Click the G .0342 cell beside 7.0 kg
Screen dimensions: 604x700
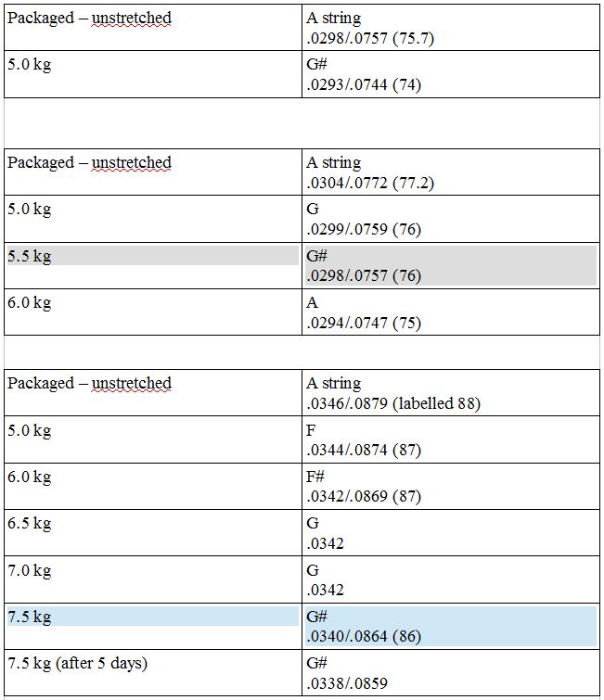451,579
